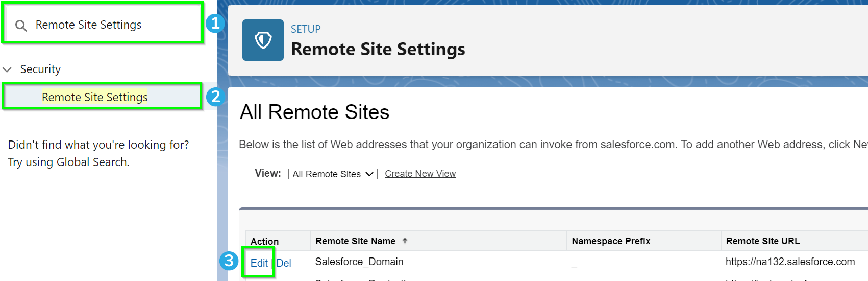The width and height of the screenshot is (868, 281).
Task: Open Remote Site Settings in the sidebar
Action: pos(95,97)
